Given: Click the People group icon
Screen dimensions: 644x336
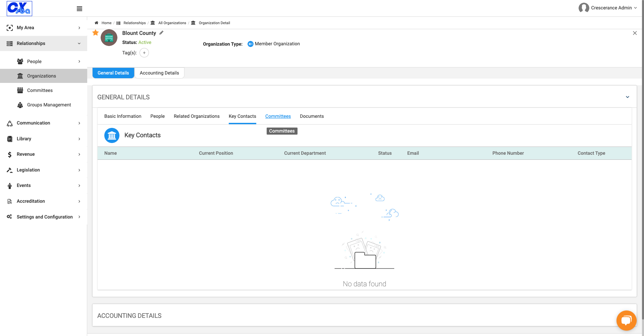Looking at the screenshot, I should point(20,61).
